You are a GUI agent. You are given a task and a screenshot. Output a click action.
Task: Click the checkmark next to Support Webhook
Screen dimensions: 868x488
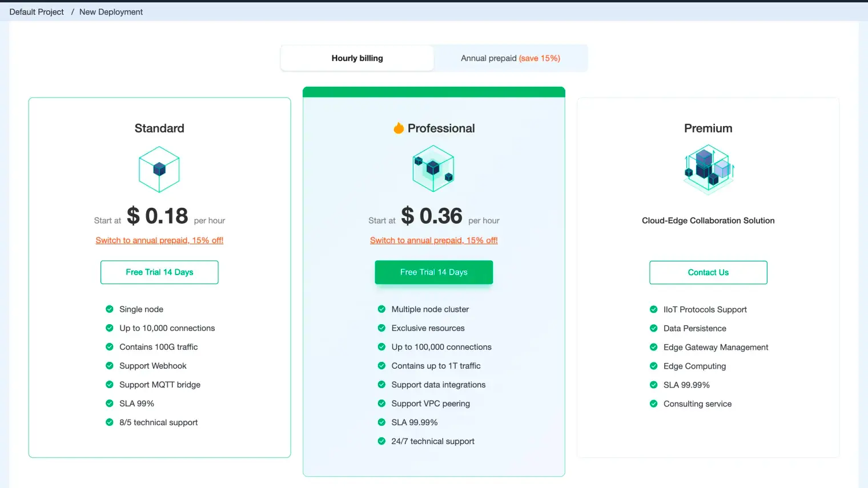click(x=110, y=366)
